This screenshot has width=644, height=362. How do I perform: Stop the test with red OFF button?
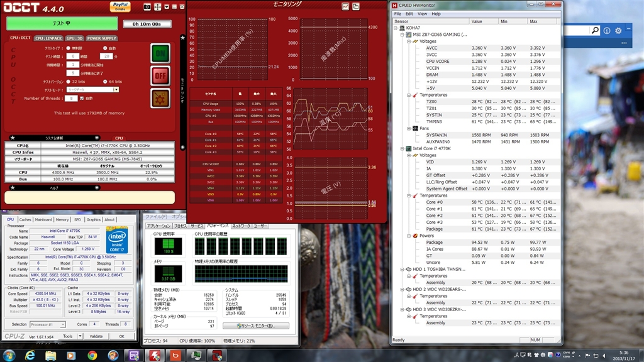[x=160, y=76]
